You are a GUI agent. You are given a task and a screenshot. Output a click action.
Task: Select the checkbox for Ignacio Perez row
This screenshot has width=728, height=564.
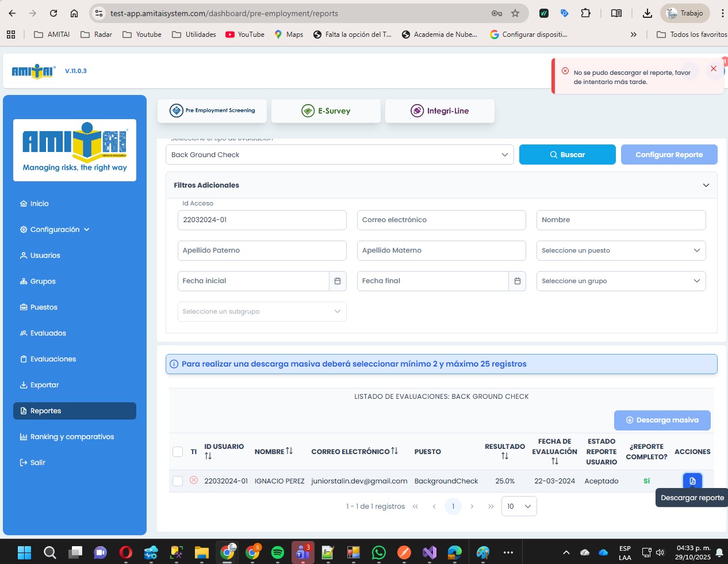(178, 481)
